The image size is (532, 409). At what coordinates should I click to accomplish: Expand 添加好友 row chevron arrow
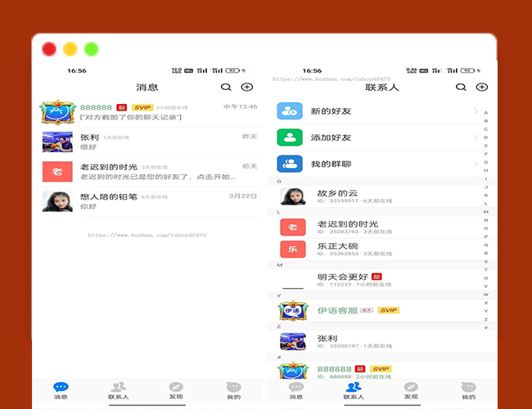[x=476, y=137]
